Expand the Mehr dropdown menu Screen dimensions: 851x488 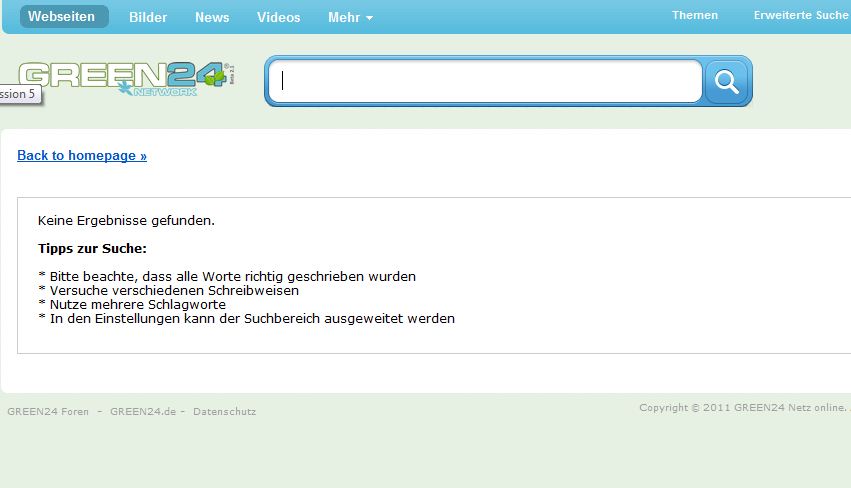pyautogui.click(x=350, y=17)
